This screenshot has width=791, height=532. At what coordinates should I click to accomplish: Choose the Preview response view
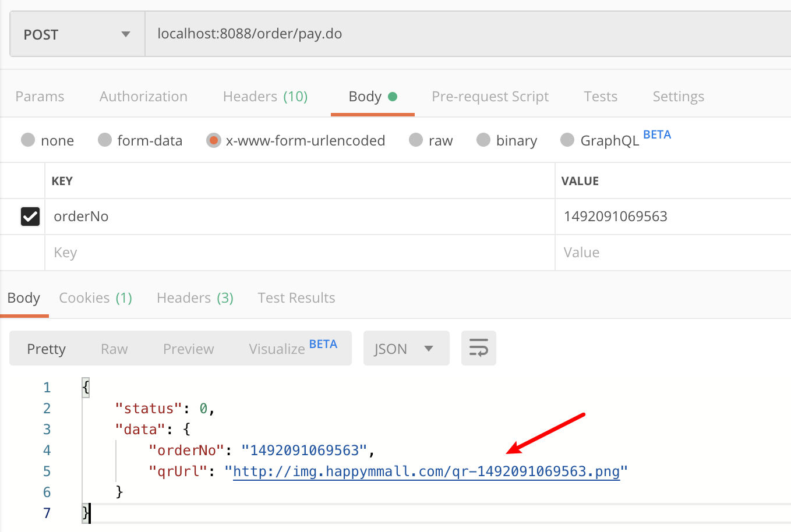click(x=189, y=349)
